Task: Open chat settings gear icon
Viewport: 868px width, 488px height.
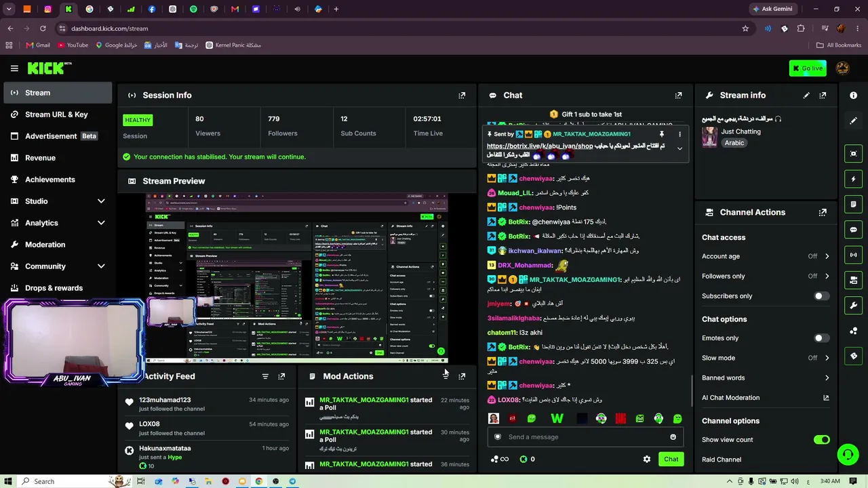Action: pyautogui.click(x=646, y=459)
